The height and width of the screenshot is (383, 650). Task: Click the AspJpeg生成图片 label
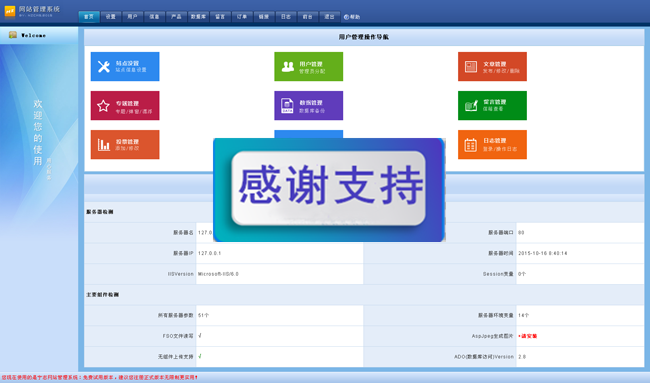[x=492, y=336]
